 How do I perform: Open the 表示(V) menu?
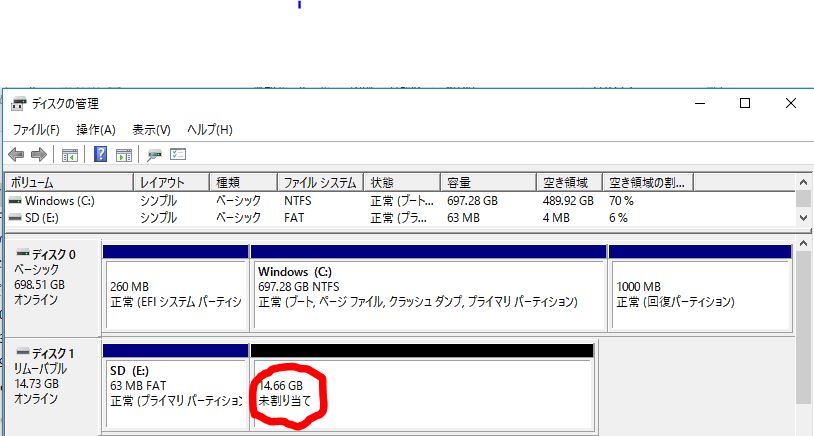click(151, 130)
